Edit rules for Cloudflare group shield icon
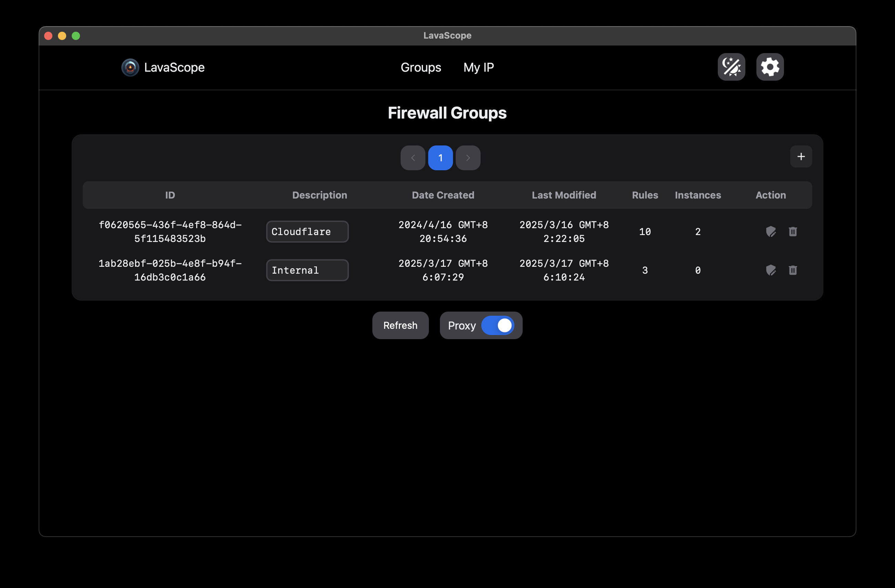The width and height of the screenshot is (895, 588). [x=771, y=232]
